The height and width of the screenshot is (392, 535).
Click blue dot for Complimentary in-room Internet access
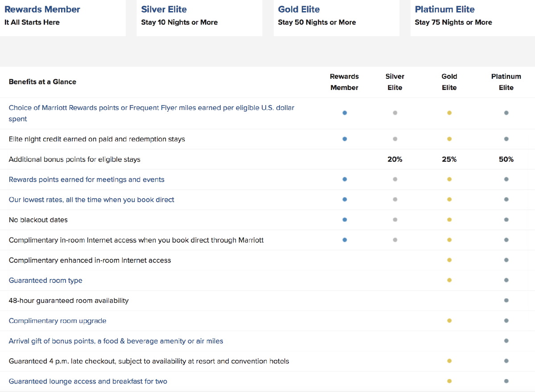click(x=345, y=240)
